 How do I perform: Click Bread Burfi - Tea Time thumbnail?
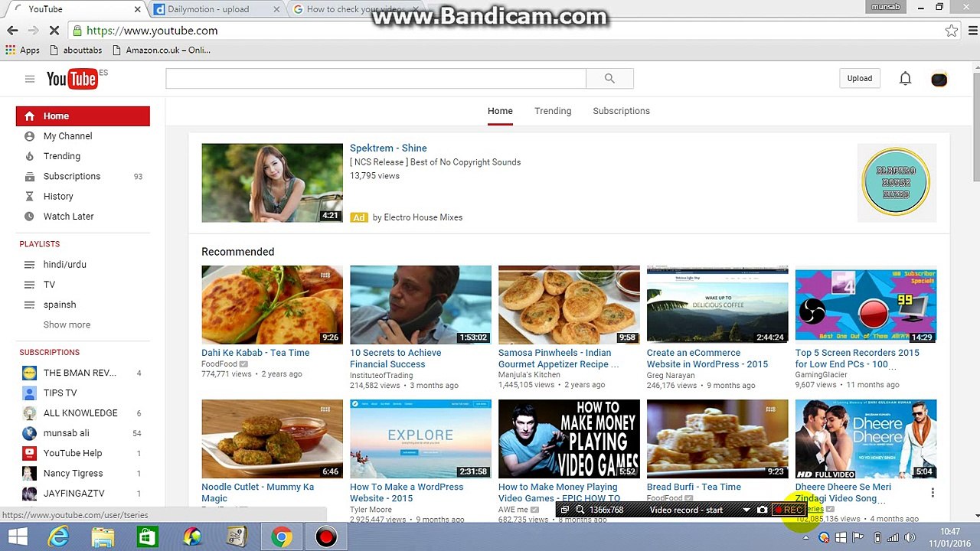(717, 439)
